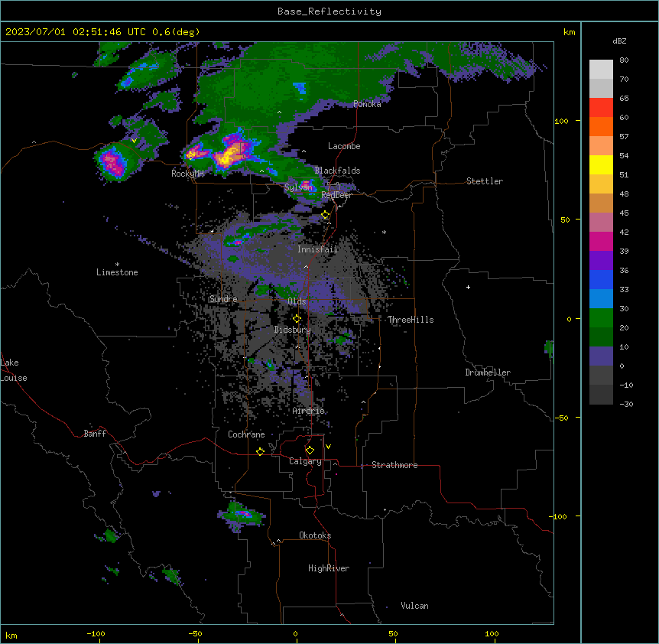Image resolution: width=659 pixels, height=644 pixels.
Task: Click the Cochrane town label
Action: coord(246,434)
